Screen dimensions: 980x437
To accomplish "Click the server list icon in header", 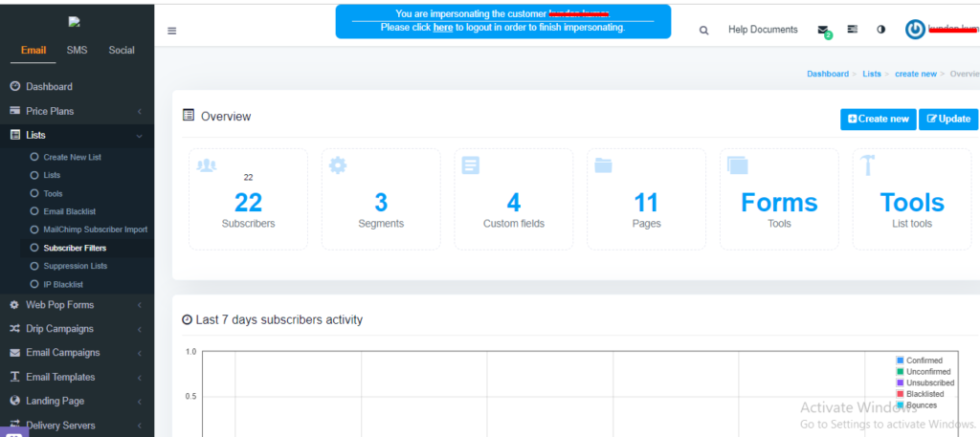I will point(852,30).
